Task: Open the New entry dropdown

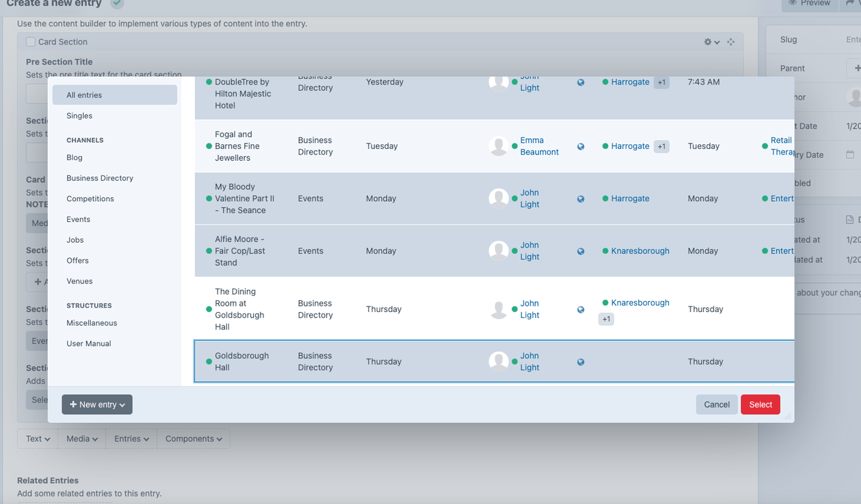Action: tap(96, 404)
